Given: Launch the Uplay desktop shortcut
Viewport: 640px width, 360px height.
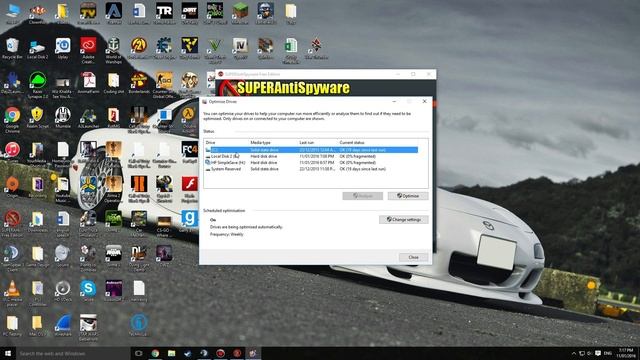Looking at the screenshot, I should [x=62, y=49].
